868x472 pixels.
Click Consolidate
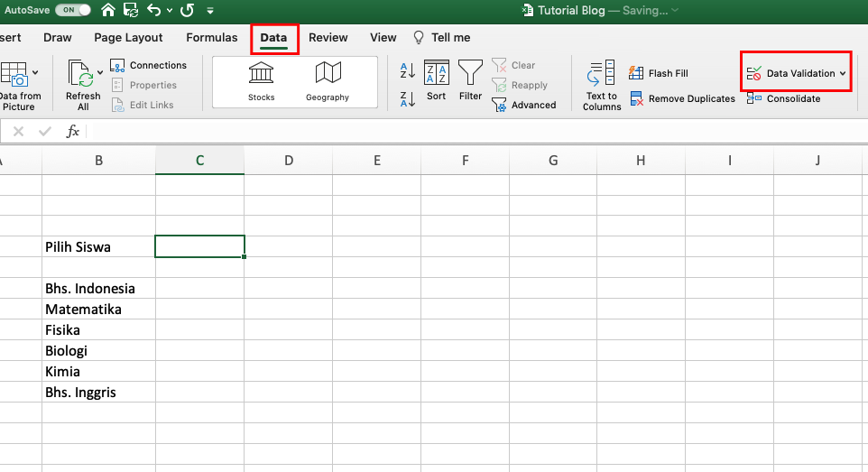pos(783,98)
